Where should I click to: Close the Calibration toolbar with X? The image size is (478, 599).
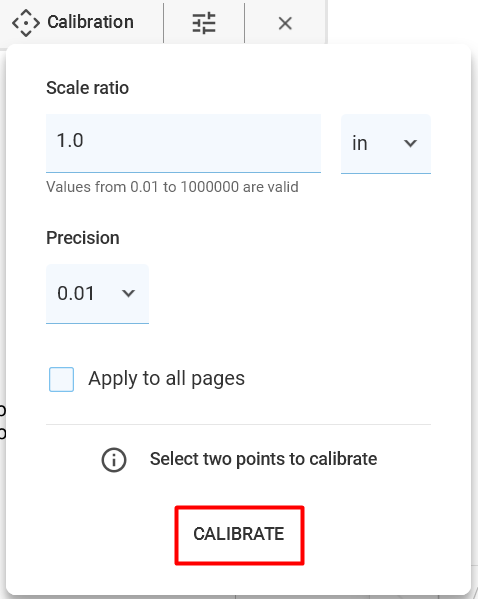click(285, 23)
